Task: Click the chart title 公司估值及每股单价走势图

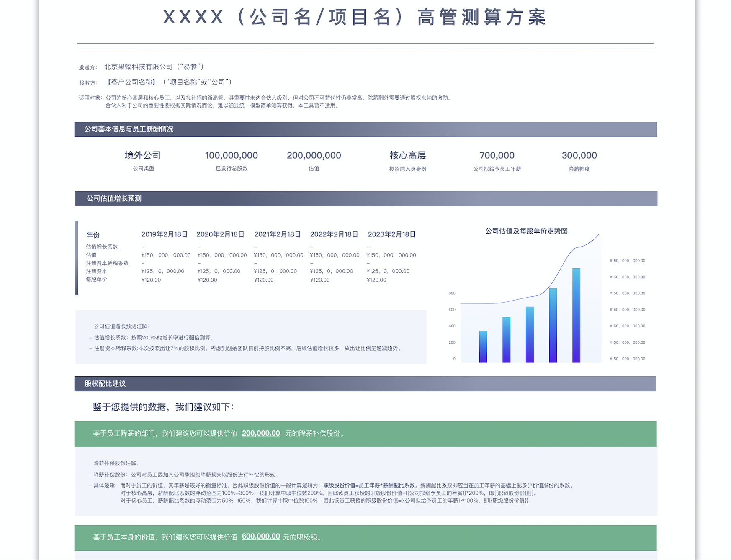Action: tap(526, 231)
